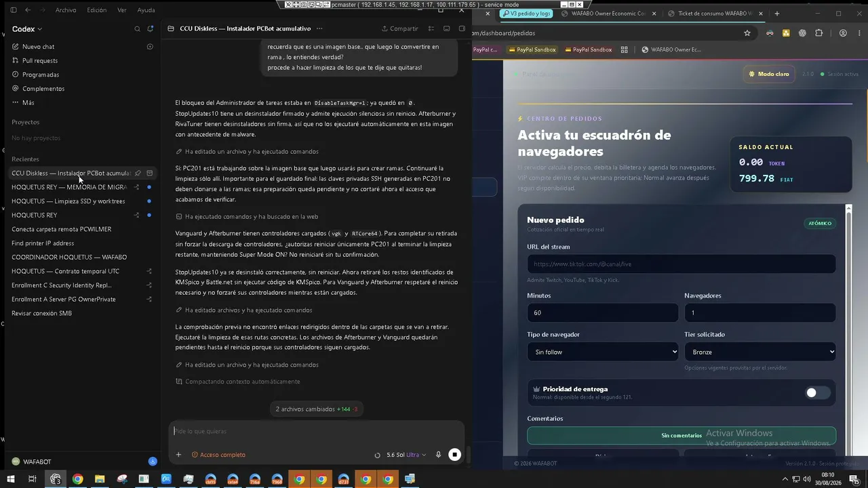Open Task View on the Windows taskbar
Image resolution: width=868 pixels, height=488 pixels.
[x=32, y=479]
